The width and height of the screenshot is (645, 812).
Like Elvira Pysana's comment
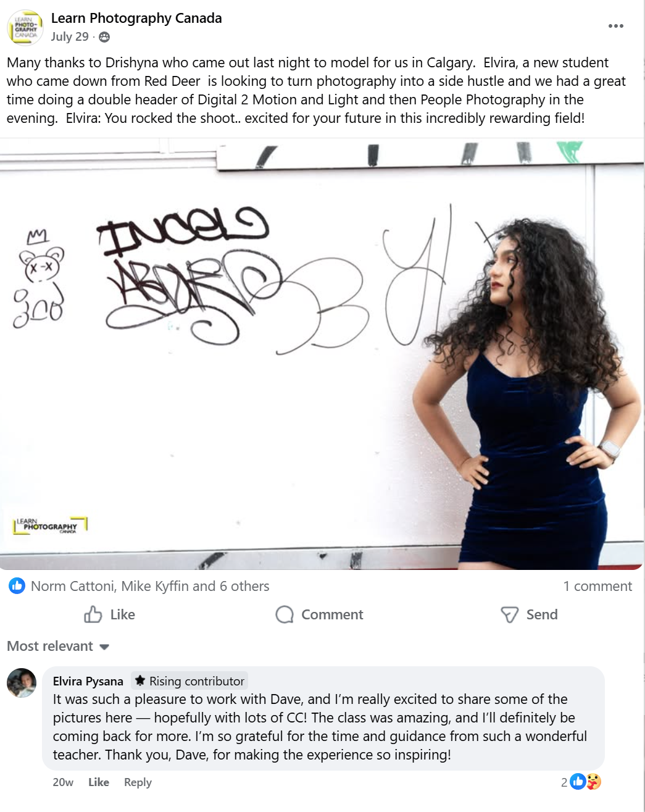99,782
